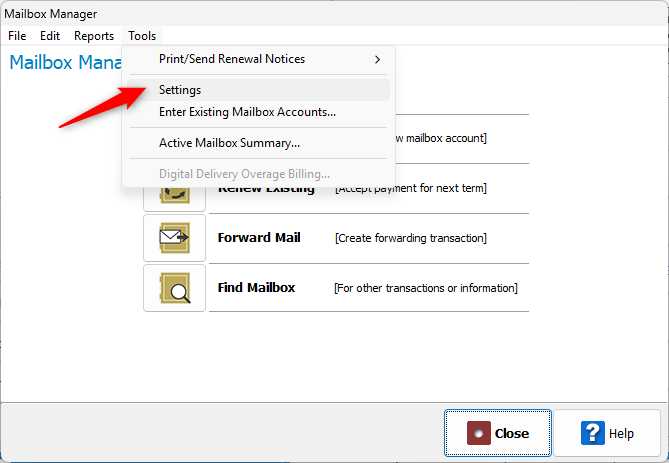The height and width of the screenshot is (463, 669).
Task: Click the Find Mailbox magnifier icon
Action: [175, 288]
